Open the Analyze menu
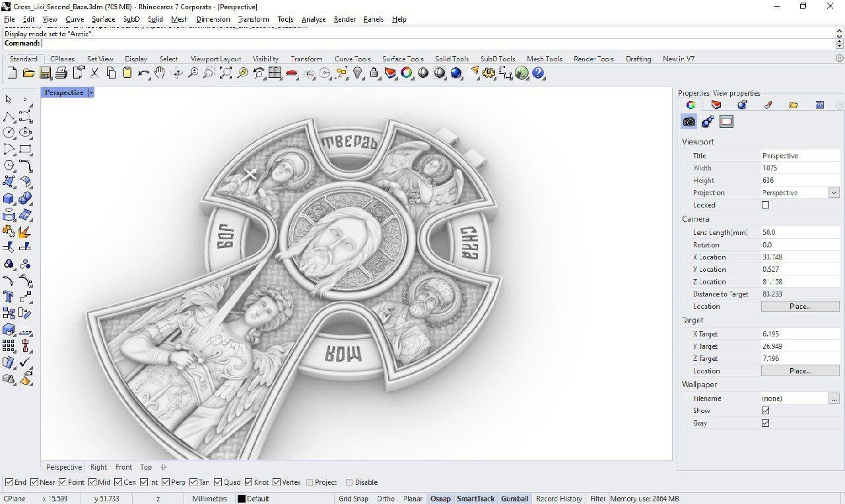Image resolution: width=845 pixels, height=504 pixels. pyautogui.click(x=314, y=19)
